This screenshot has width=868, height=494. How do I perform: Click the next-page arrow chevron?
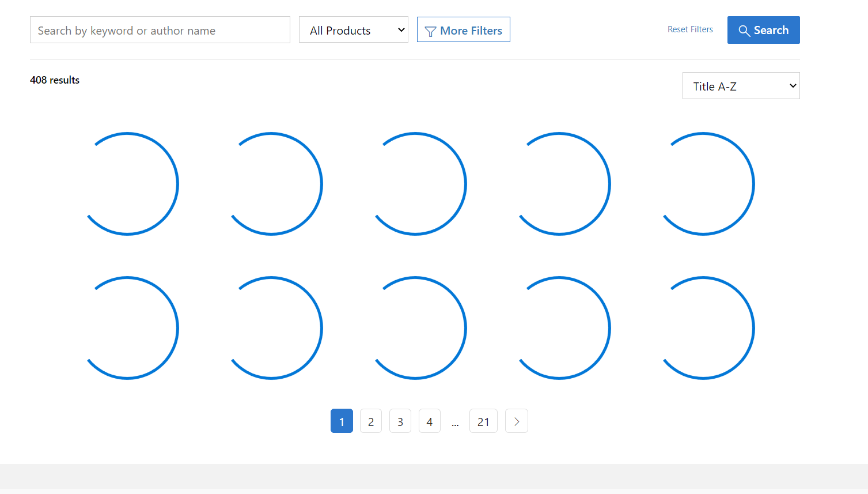pos(516,421)
